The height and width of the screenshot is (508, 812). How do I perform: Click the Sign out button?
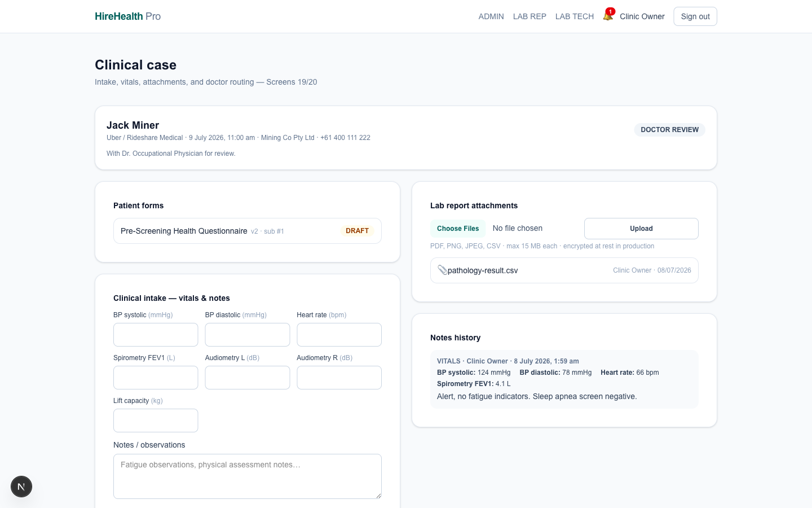tap(695, 16)
